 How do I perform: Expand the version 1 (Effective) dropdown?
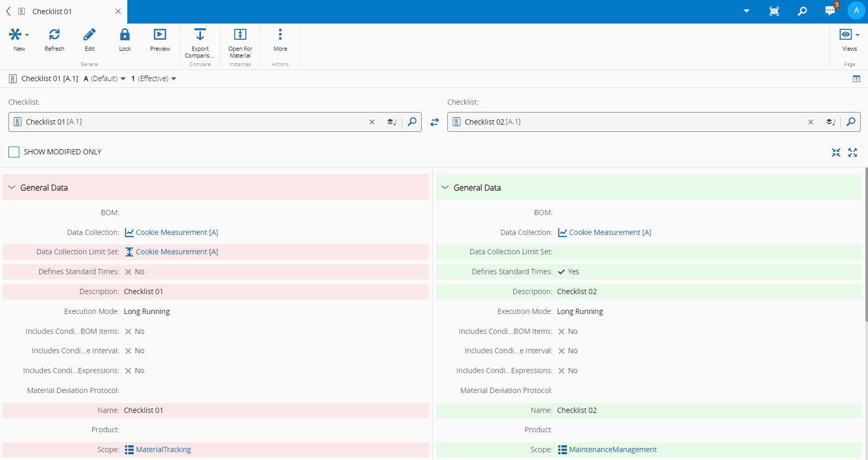(174, 79)
